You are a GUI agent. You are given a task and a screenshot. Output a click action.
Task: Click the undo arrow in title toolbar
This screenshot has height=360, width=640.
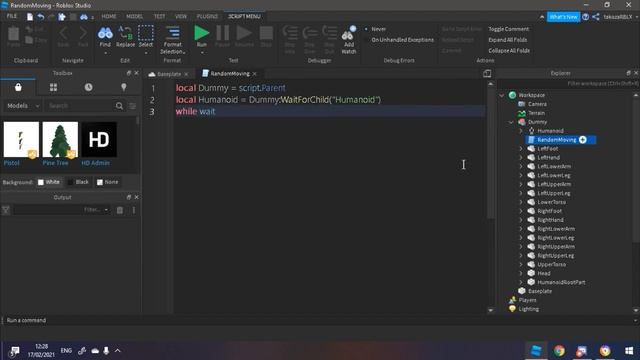coord(41,17)
